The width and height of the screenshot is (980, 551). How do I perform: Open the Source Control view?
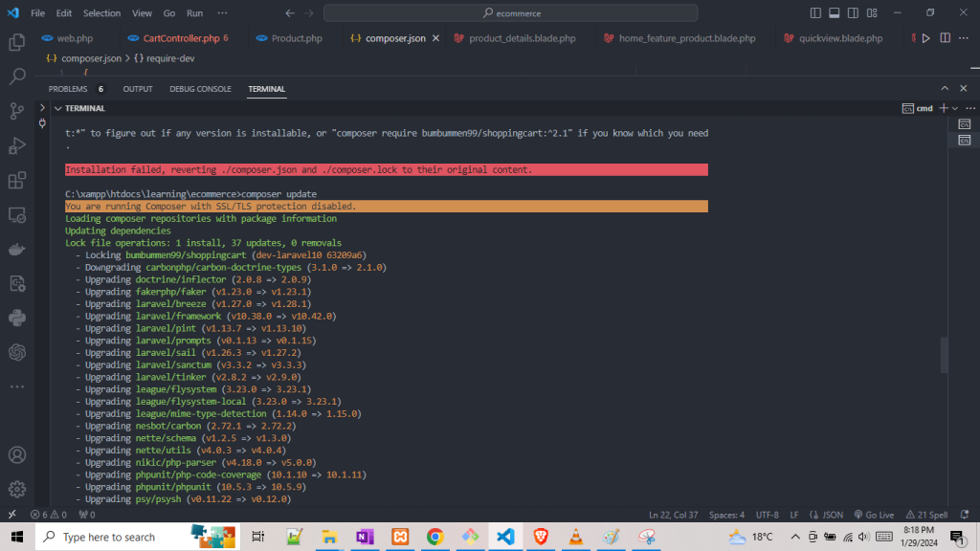[x=17, y=111]
